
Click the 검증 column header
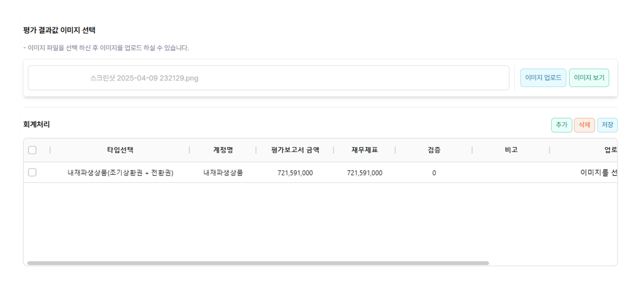pos(434,150)
